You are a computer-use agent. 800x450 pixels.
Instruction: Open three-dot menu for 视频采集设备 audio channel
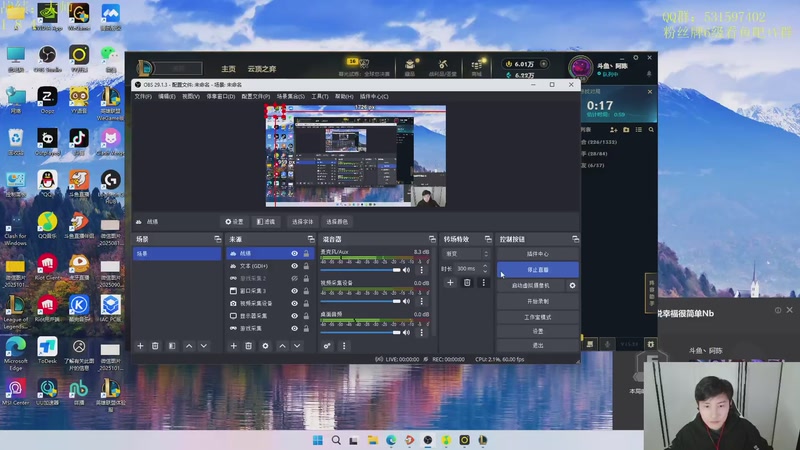click(x=421, y=302)
